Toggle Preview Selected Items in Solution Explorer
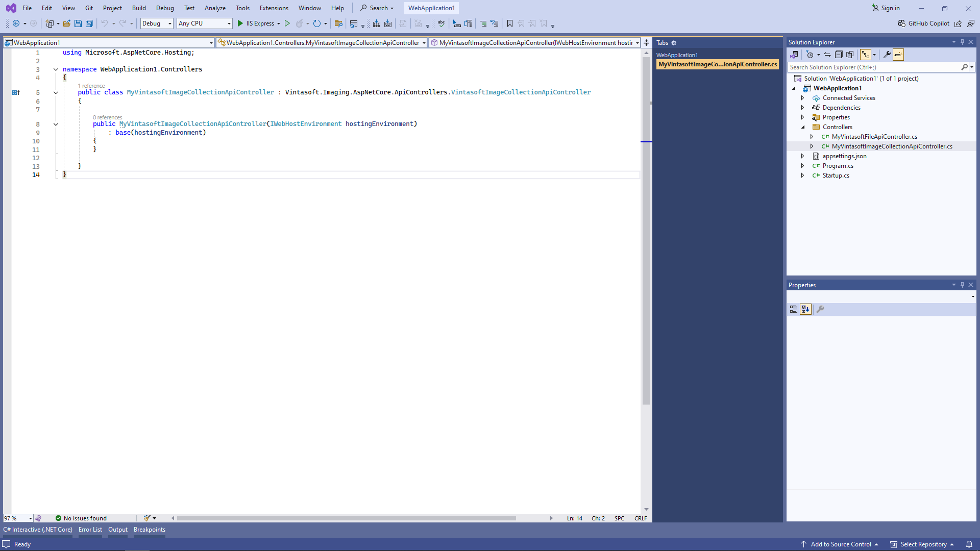Screen dimensions: 980x551 898,55
